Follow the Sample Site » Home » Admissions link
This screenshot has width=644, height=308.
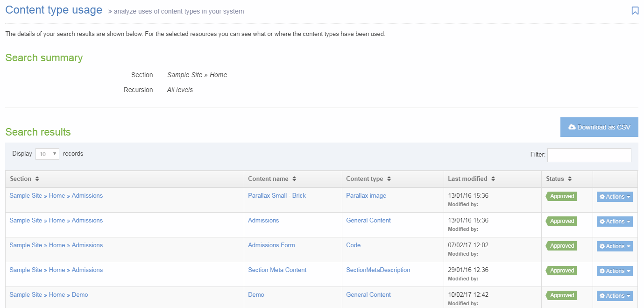(x=56, y=195)
